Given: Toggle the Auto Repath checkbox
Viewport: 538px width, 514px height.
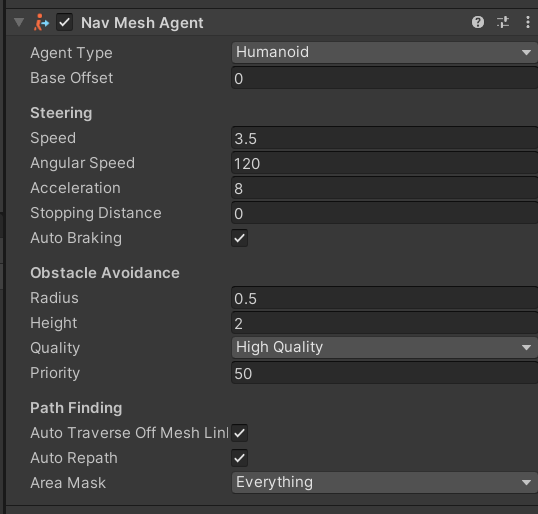Looking at the screenshot, I should pyautogui.click(x=239, y=458).
